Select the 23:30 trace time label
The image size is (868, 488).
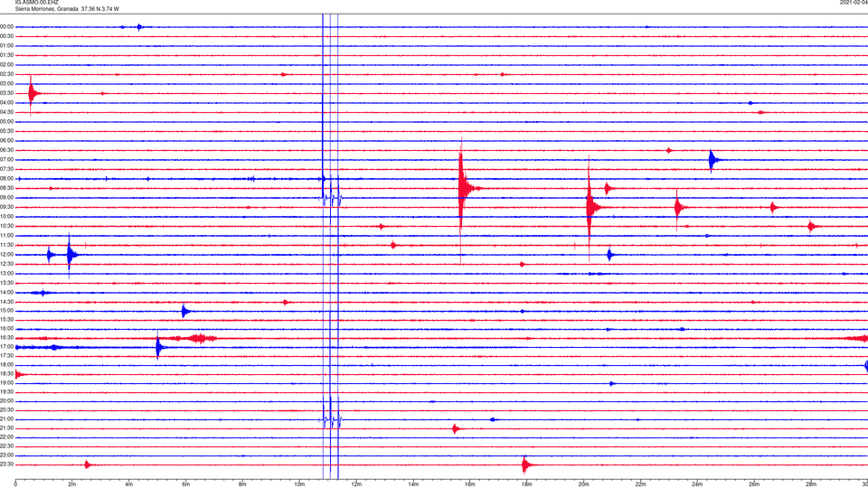pyautogui.click(x=6, y=465)
